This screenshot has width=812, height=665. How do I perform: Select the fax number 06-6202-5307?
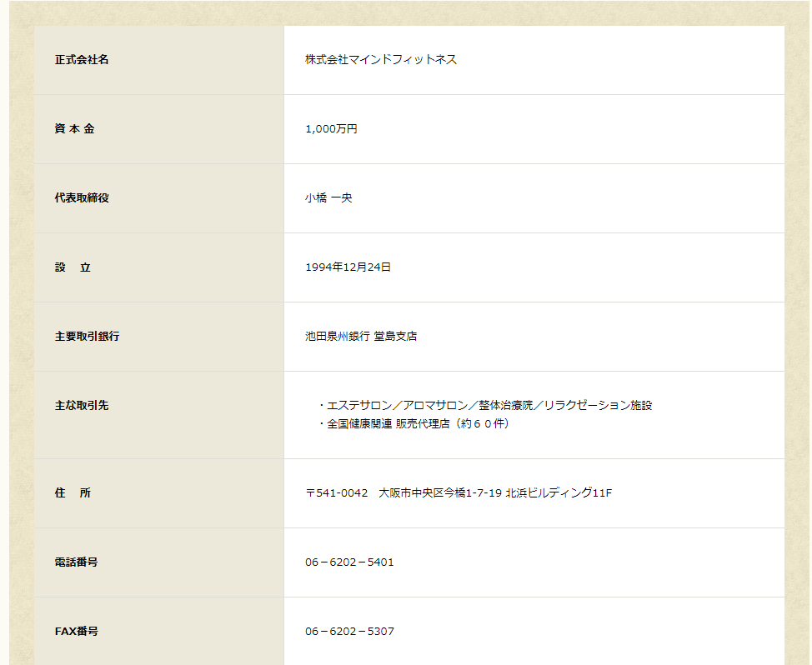pos(349,632)
